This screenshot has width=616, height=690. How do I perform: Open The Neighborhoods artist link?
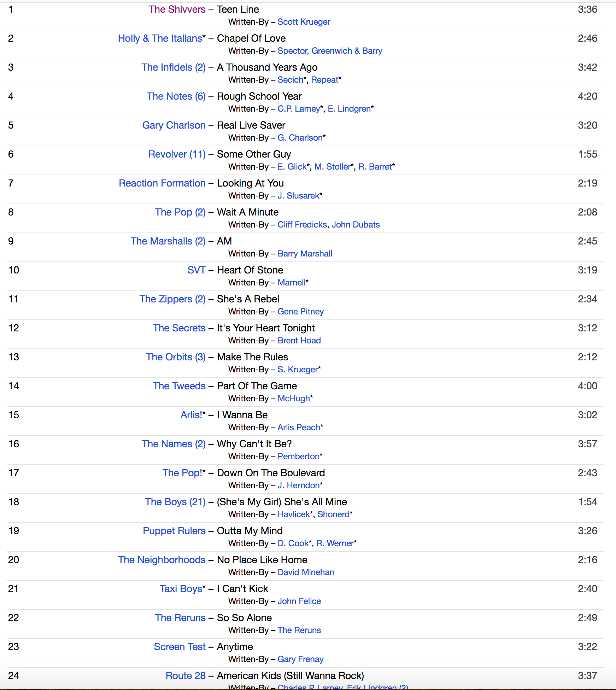click(162, 560)
